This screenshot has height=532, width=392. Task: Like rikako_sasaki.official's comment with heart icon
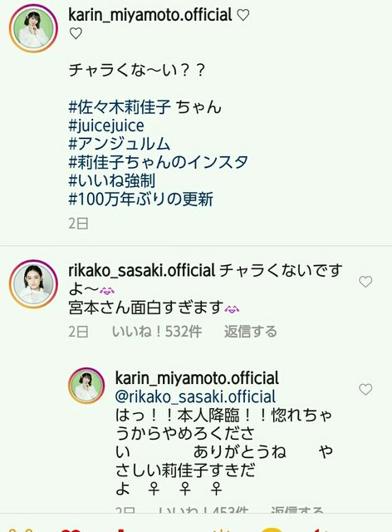(365, 282)
